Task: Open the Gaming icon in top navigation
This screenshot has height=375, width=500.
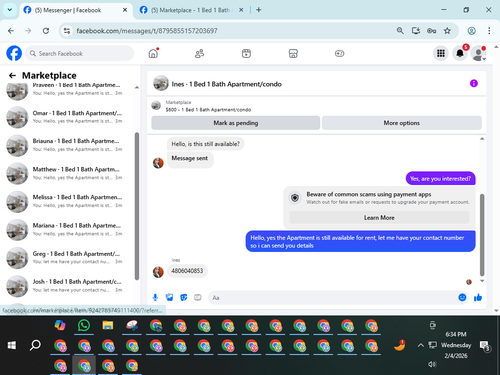Action: [339, 53]
